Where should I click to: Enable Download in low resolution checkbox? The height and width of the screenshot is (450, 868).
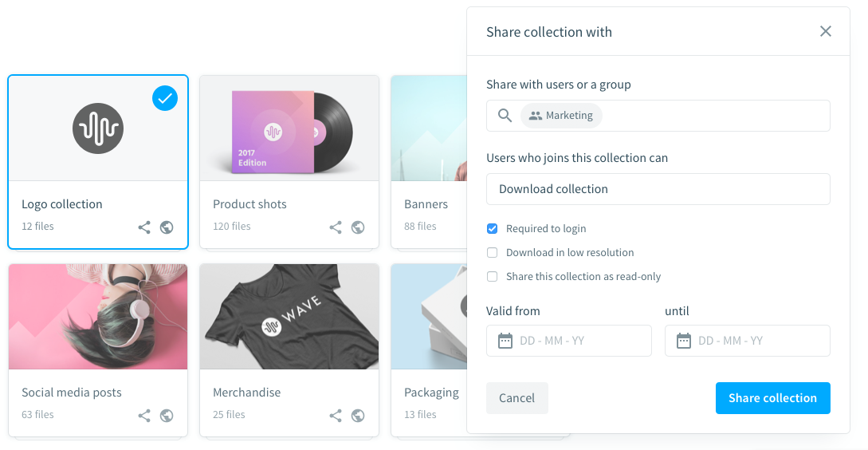492,253
